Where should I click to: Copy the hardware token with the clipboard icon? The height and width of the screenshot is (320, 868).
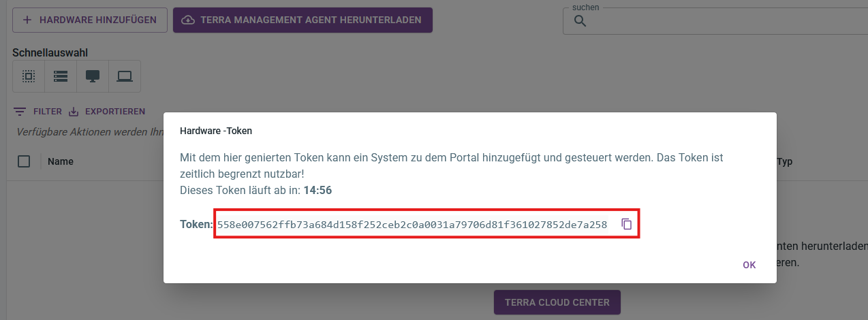click(x=627, y=224)
